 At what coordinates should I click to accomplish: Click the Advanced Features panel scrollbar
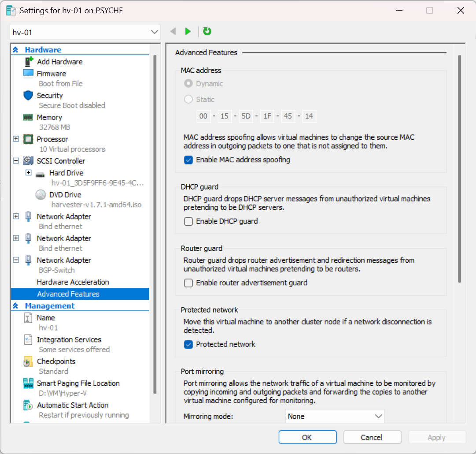pos(459,167)
